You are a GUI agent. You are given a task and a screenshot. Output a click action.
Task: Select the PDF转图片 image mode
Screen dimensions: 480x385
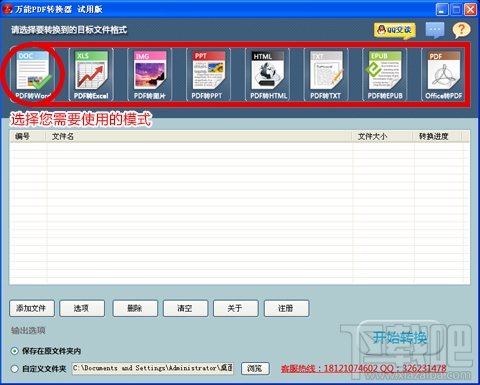click(150, 74)
